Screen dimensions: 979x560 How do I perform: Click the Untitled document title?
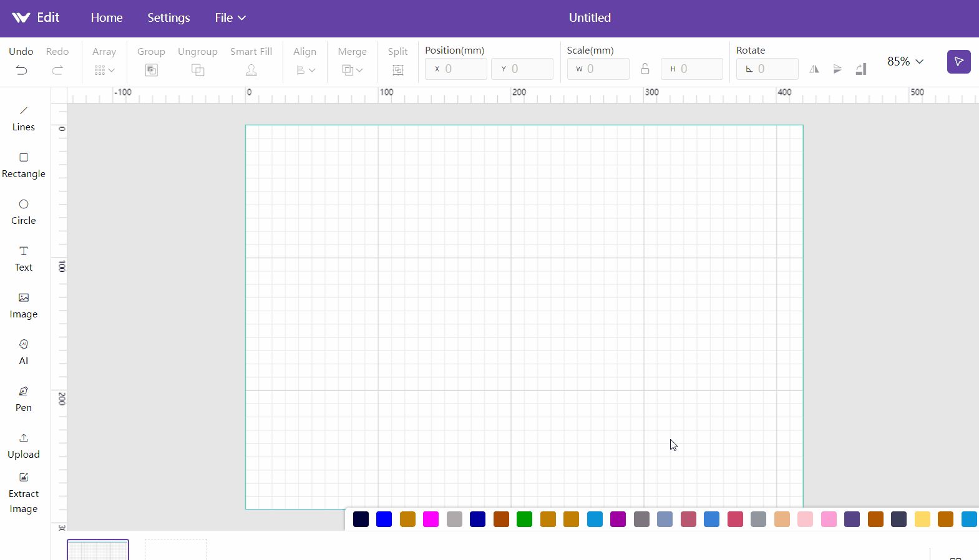[590, 17]
